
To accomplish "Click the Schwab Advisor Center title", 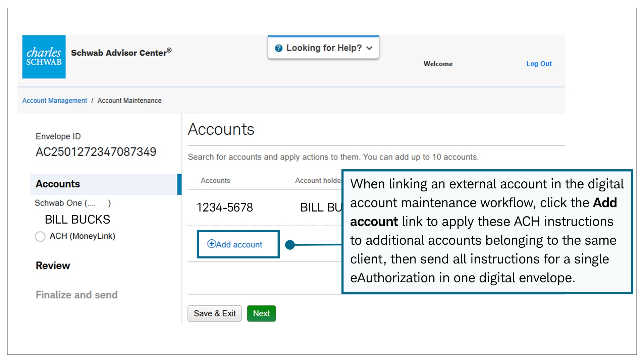I will 121,52.
